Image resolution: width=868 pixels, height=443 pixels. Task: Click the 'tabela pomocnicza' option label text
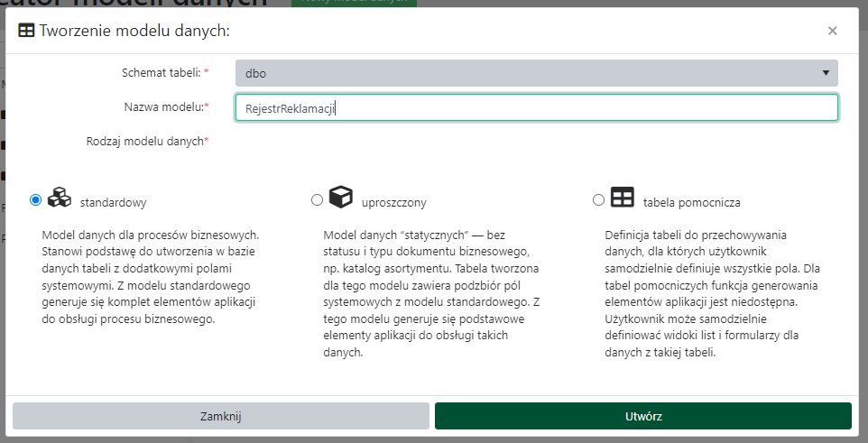(x=691, y=203)
